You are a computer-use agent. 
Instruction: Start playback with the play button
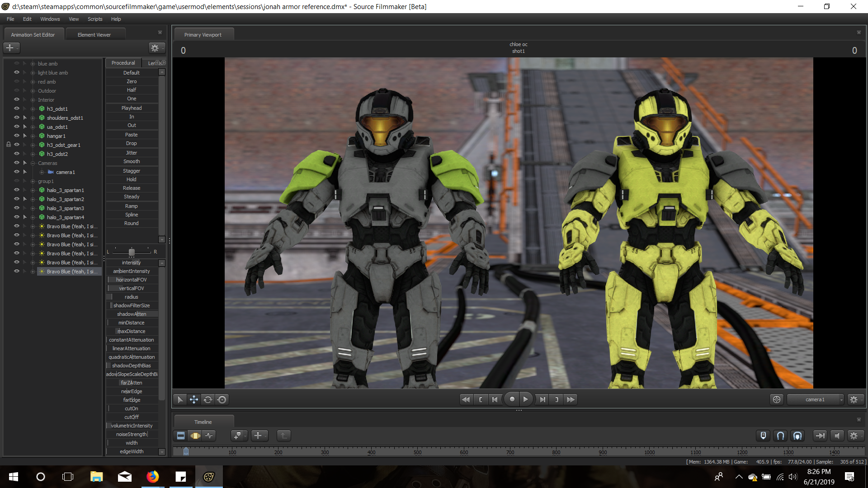click(x=525, y=399)
